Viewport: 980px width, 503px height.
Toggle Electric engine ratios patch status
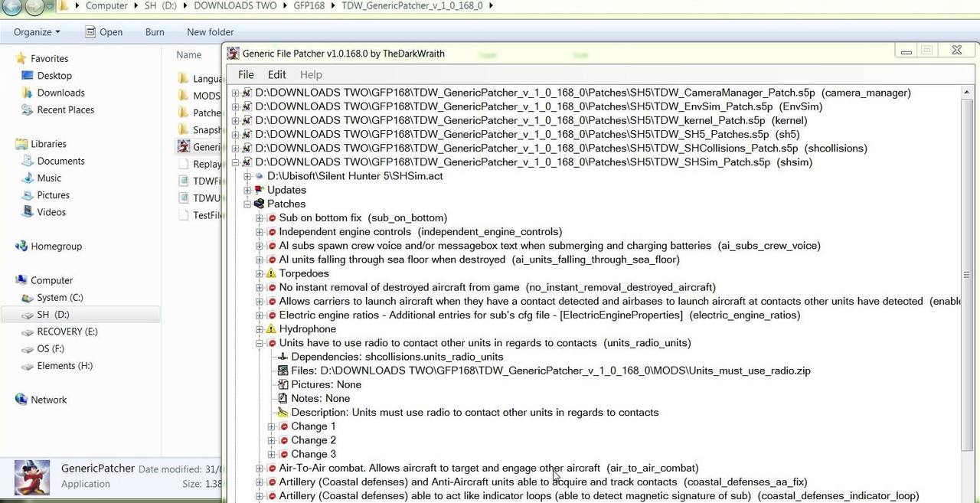point(271,315)
